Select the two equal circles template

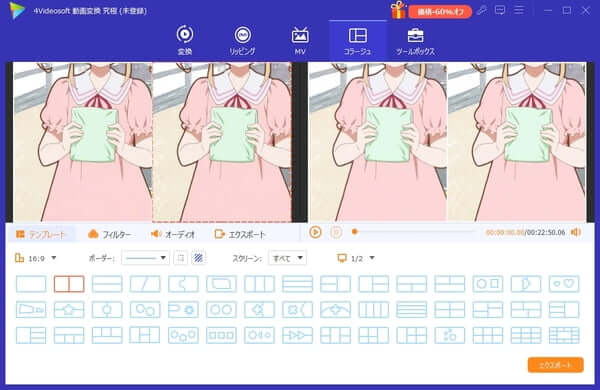(221, 310)
